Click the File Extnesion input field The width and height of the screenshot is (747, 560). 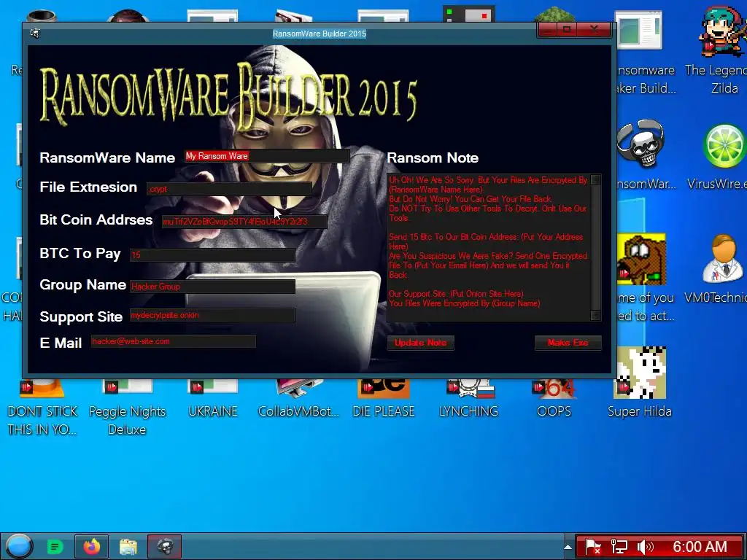tap(229, 189)
